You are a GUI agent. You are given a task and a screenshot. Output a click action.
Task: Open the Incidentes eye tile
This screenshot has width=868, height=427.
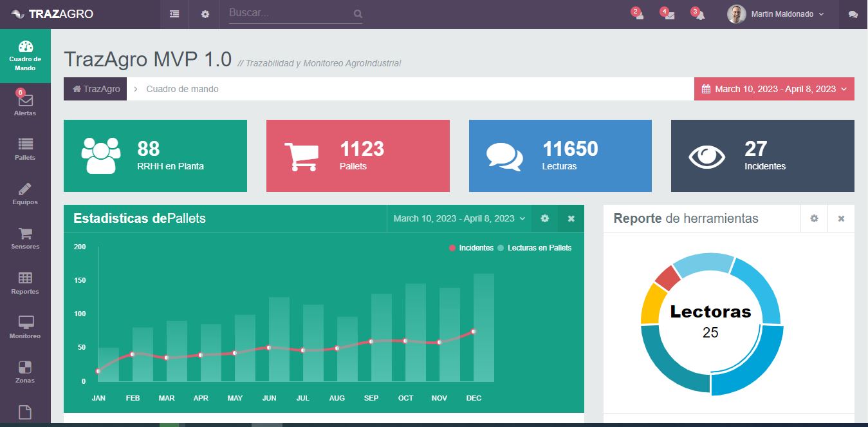pyautogui.click(x=762, y=156)
